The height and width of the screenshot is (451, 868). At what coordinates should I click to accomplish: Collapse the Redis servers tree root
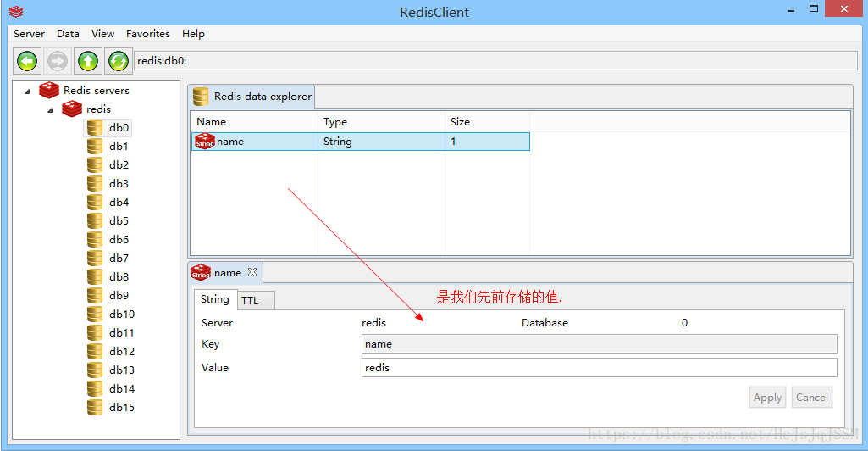pyautogui.click(x=27, y=92)
